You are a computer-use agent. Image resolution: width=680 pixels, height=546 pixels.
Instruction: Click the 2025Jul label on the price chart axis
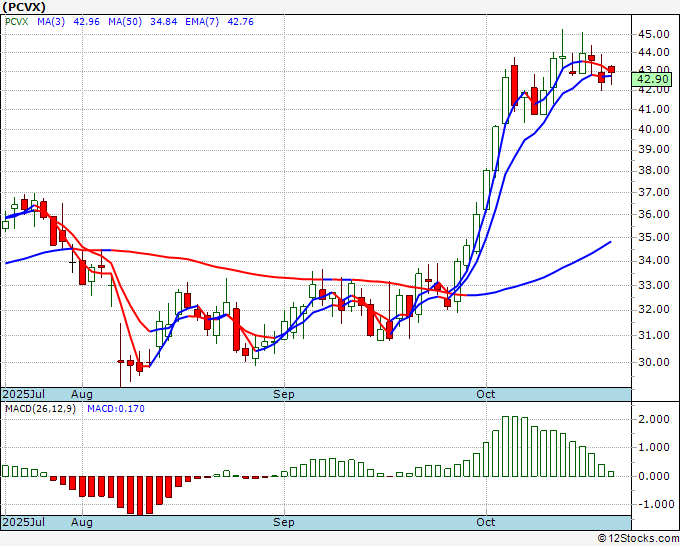tap(22, 394)
